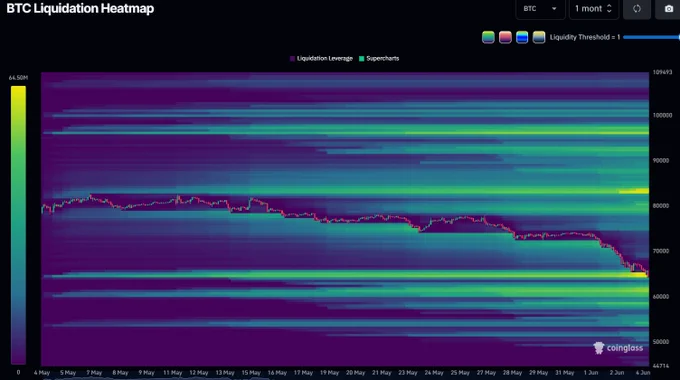Click the 100000 price axis label
Screen dimensions: 680x380
(x=662, y=115)
